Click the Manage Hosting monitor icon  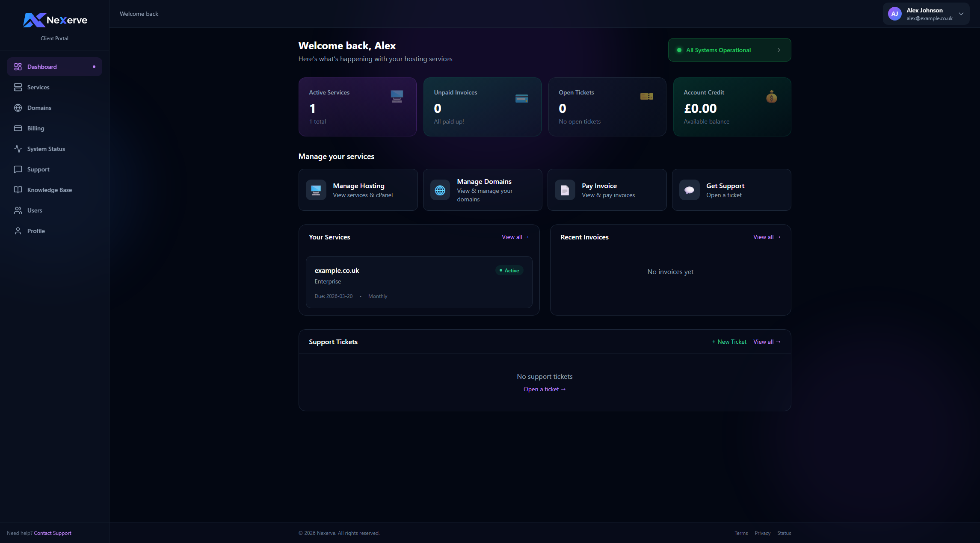[316, 190]
